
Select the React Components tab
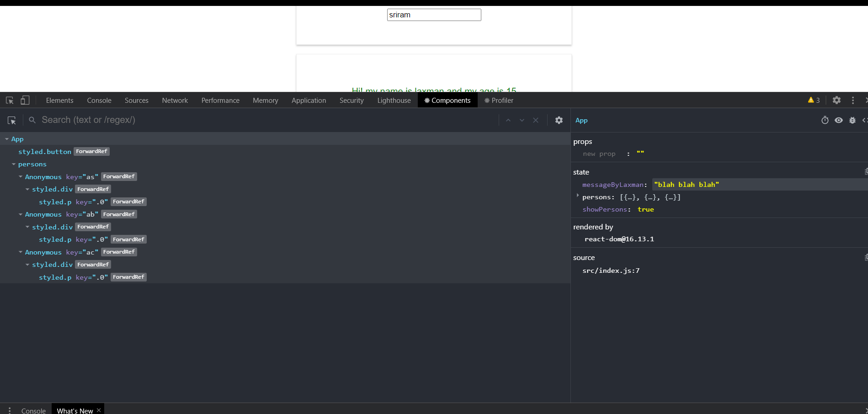pos(447,101)
